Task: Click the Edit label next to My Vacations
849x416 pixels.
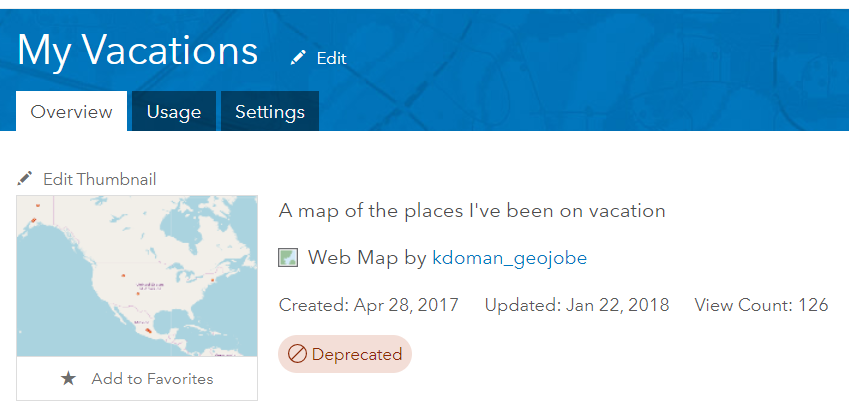Action: 331,58
